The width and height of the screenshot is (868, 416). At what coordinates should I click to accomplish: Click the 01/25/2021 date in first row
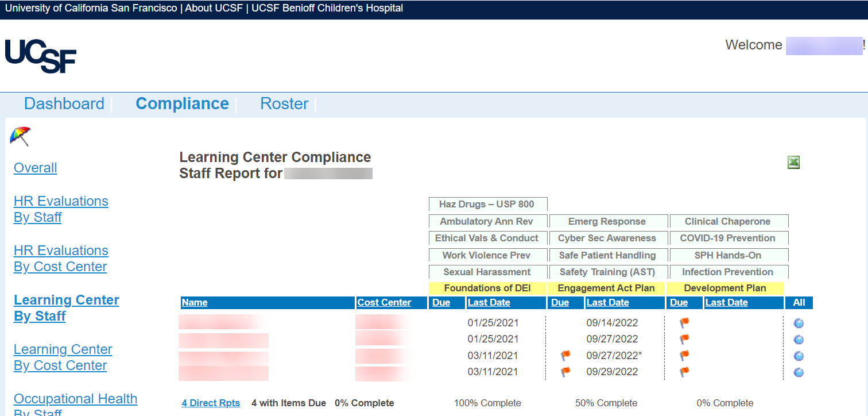tap(493, 323)
